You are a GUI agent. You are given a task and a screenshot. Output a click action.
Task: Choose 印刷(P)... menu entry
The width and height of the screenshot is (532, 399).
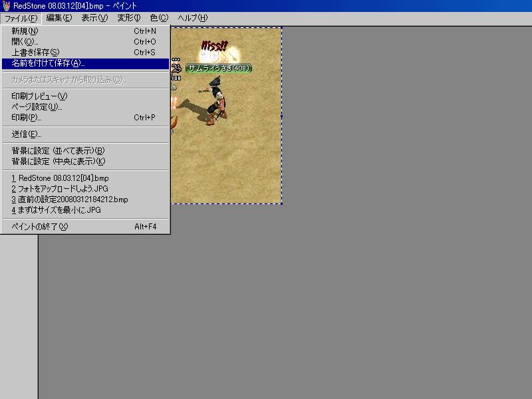86,118
